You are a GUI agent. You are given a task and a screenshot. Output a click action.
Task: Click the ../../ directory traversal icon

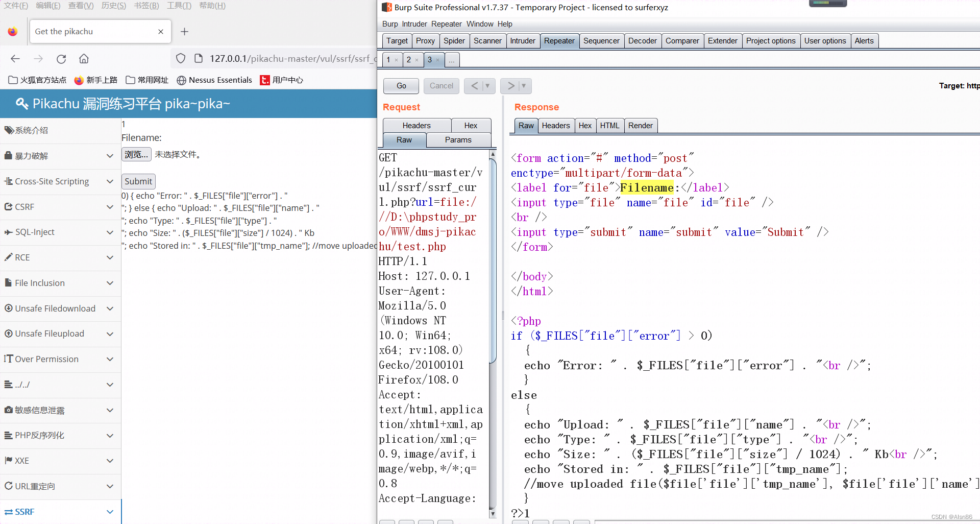pos(8,385)
